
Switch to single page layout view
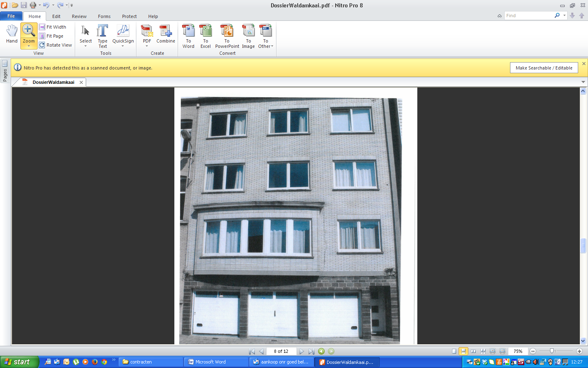point(454,351)
